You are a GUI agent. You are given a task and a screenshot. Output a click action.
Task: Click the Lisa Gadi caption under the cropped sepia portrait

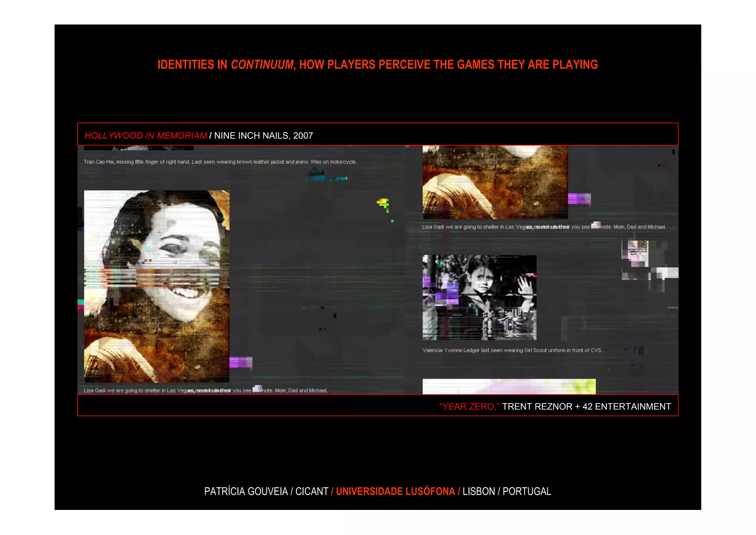click(x=544, y=227)
